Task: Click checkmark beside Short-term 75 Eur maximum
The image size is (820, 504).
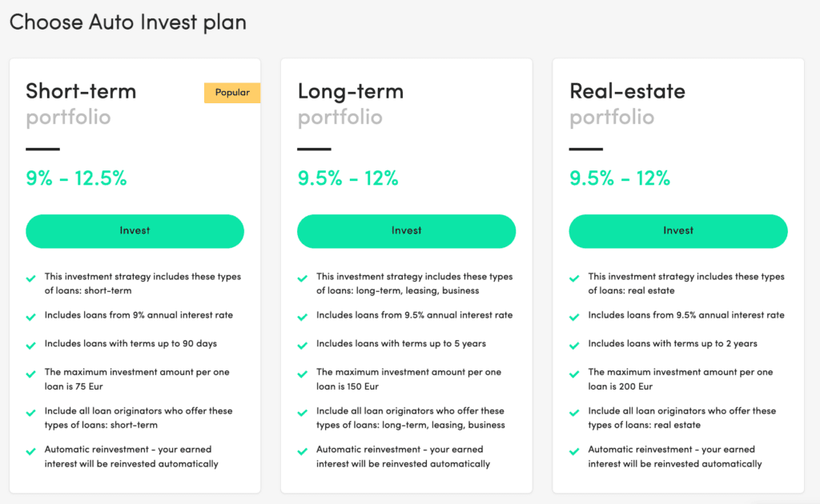Action: 30,374
